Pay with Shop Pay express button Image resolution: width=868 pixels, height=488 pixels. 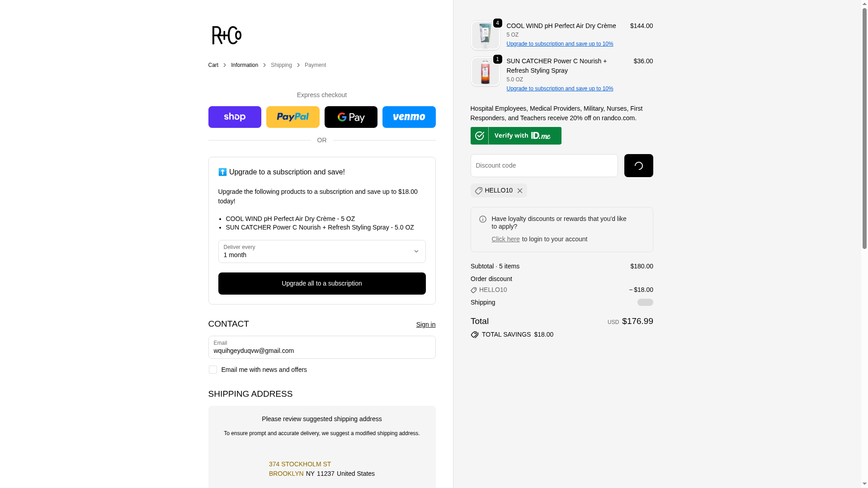pos(235,117)
